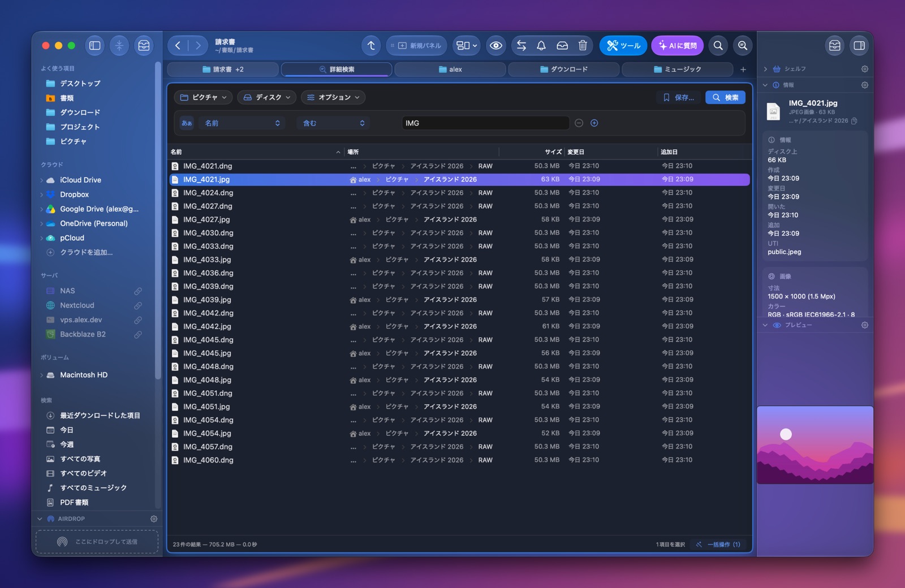Add a search criterion with plus icon

(x=594, y=123)
